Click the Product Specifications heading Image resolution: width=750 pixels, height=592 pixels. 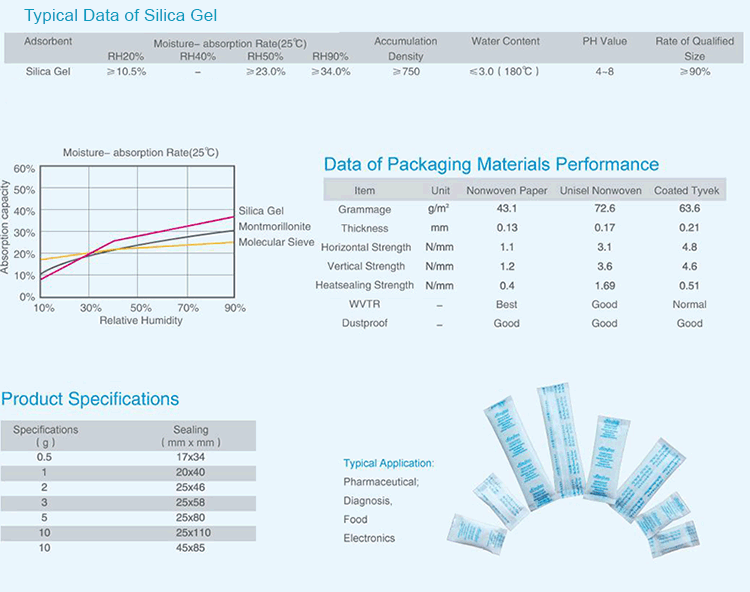(x=90, y=399)
